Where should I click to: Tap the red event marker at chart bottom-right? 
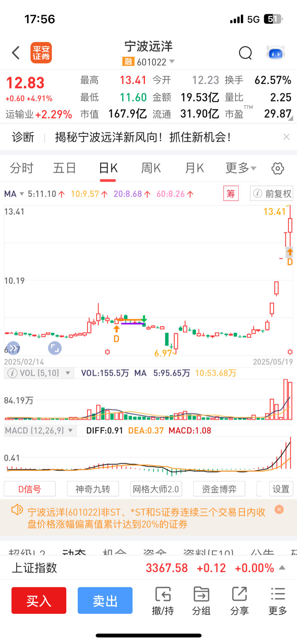[x=290, y=352]
